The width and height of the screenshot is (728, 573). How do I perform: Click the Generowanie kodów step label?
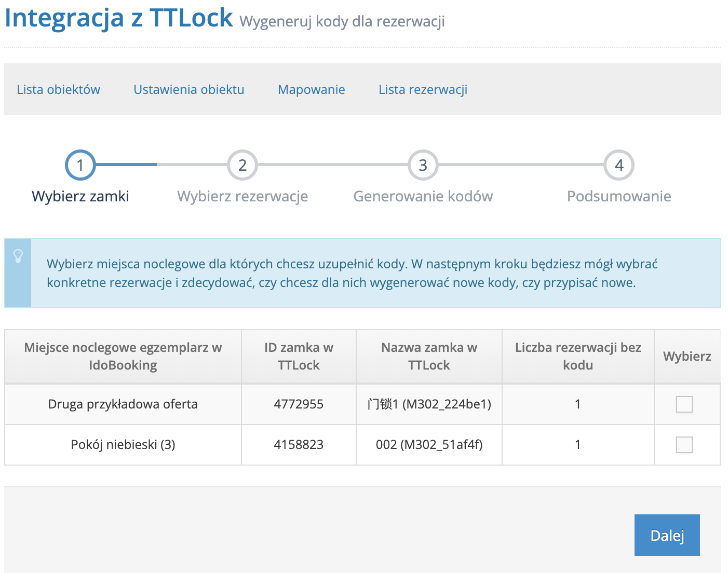pos(423,196)
